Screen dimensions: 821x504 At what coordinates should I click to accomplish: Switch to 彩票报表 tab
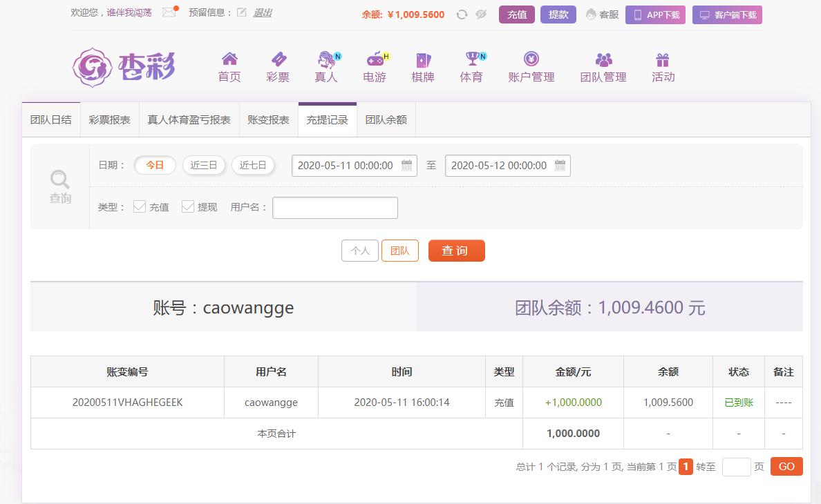pos(109,119)
